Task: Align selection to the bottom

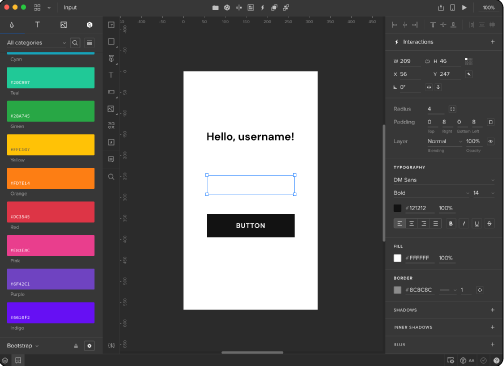Action: tap(453, 25)
